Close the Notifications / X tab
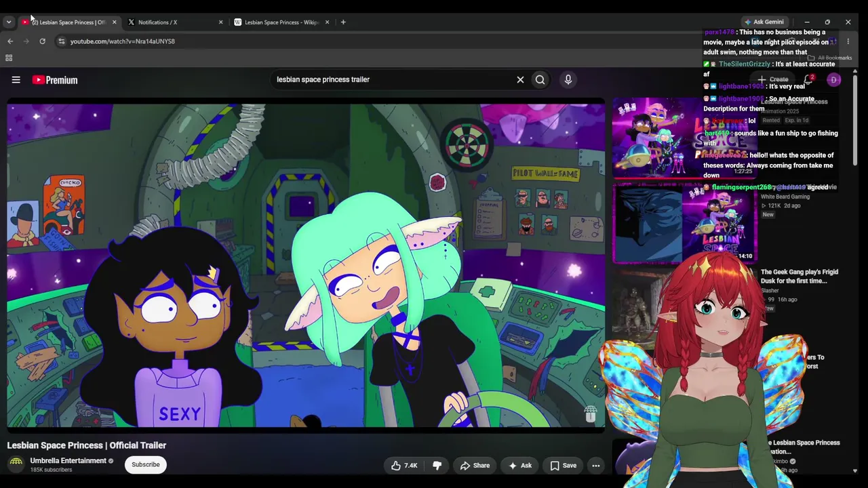Viewport: 868px width, 488px height. pos(220,22)
